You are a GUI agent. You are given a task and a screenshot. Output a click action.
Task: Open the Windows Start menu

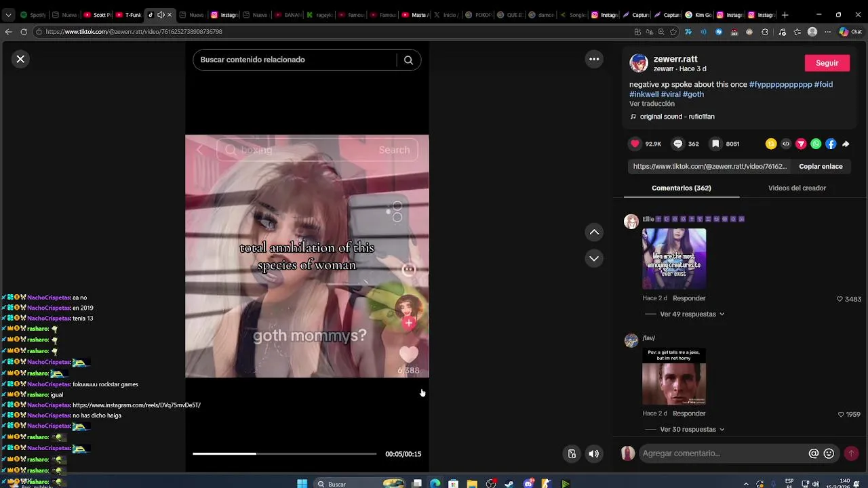[302, 484]
